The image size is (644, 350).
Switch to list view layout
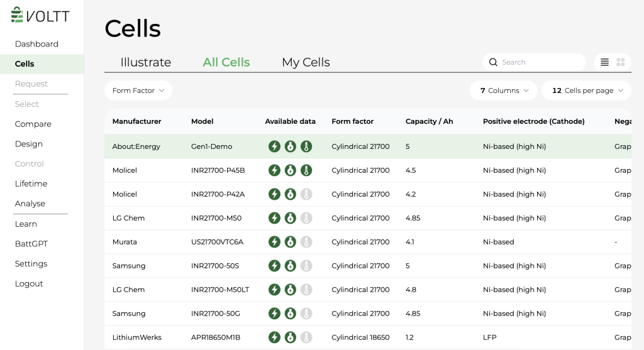point(604,62)
